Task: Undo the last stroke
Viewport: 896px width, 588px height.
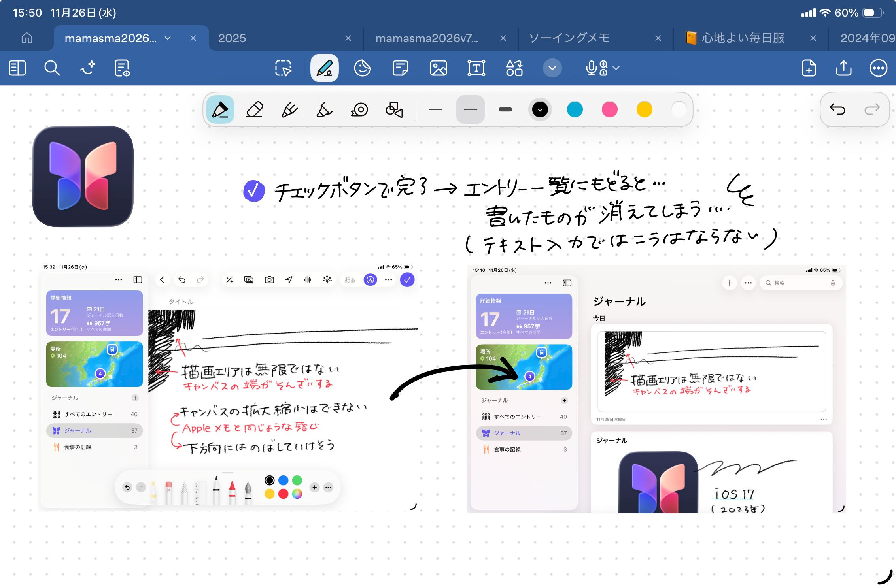Action: point(837,109)
